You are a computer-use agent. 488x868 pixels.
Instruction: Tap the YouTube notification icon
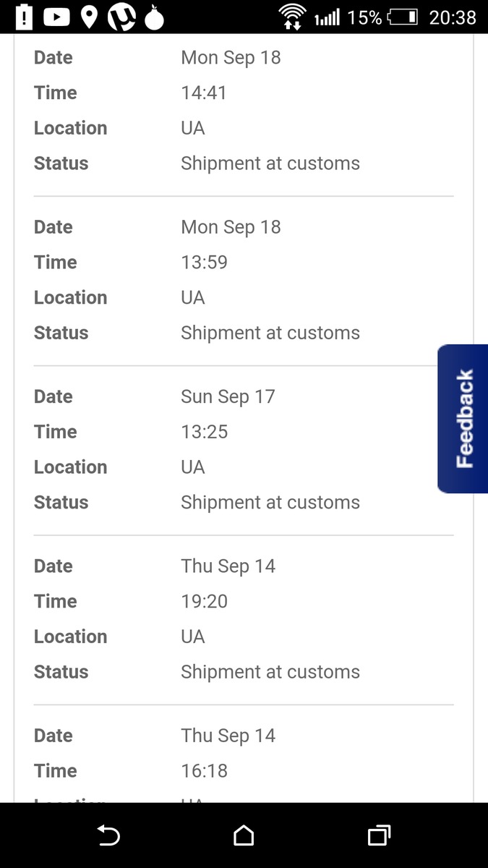(56, 17)
